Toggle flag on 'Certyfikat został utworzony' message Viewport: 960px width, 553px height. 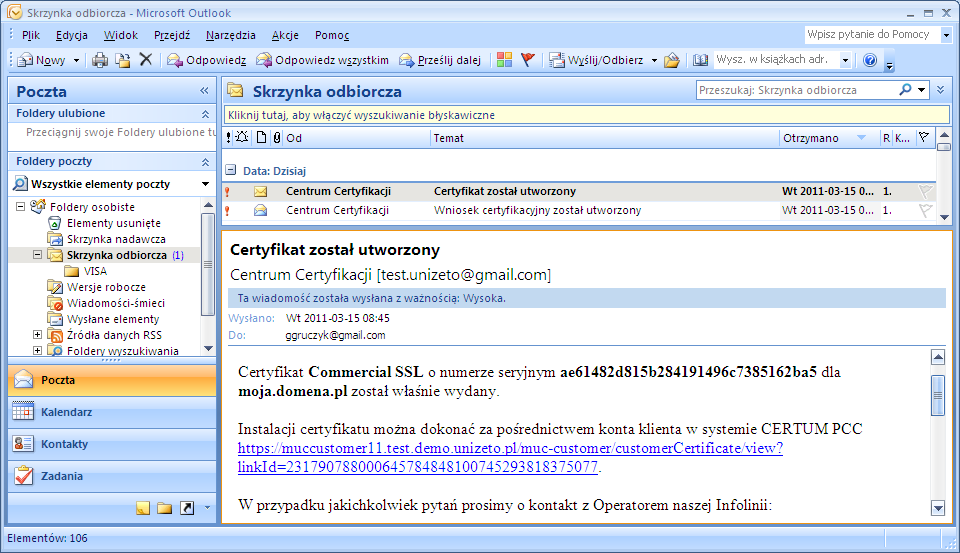(925, 191)
